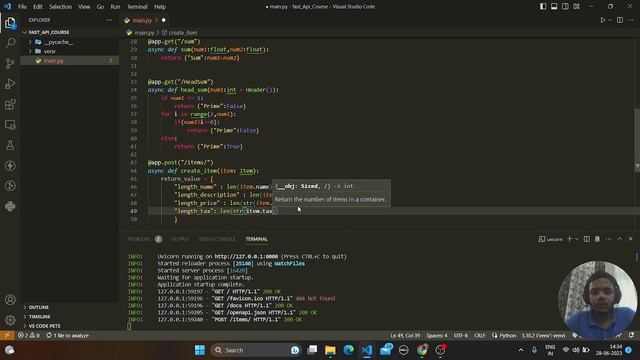Run the Python file with play button
This screenshot has height=360, width=640.
pos(602,20)
